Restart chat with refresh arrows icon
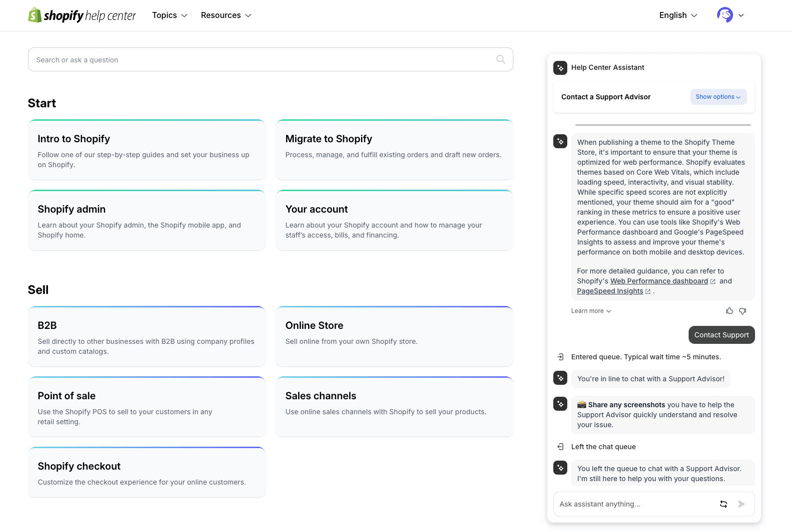Viewport: 792px width, 532px height. click(x=724, y=504)
